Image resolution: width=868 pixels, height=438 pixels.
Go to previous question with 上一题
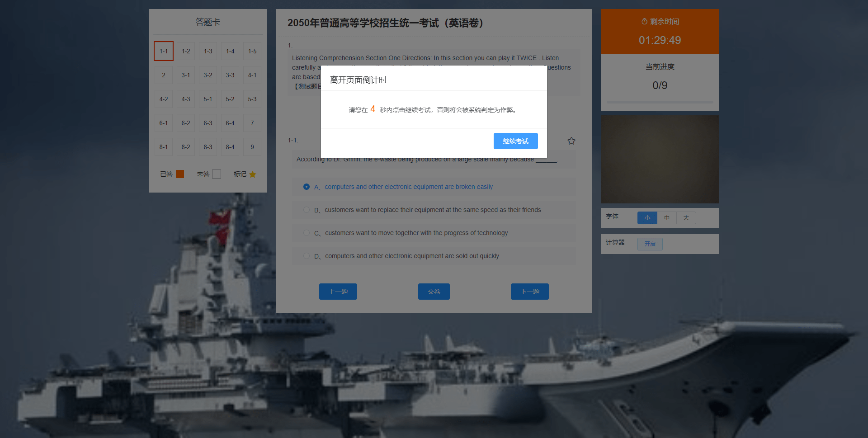(338, 292)
